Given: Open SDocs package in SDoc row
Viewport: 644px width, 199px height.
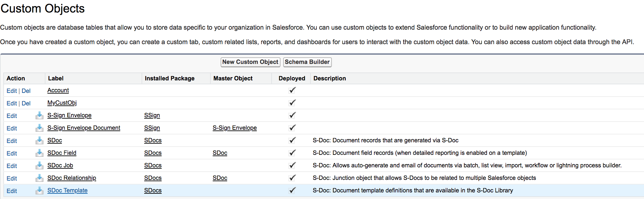Looking at the screenshot, I should (153, 140).
